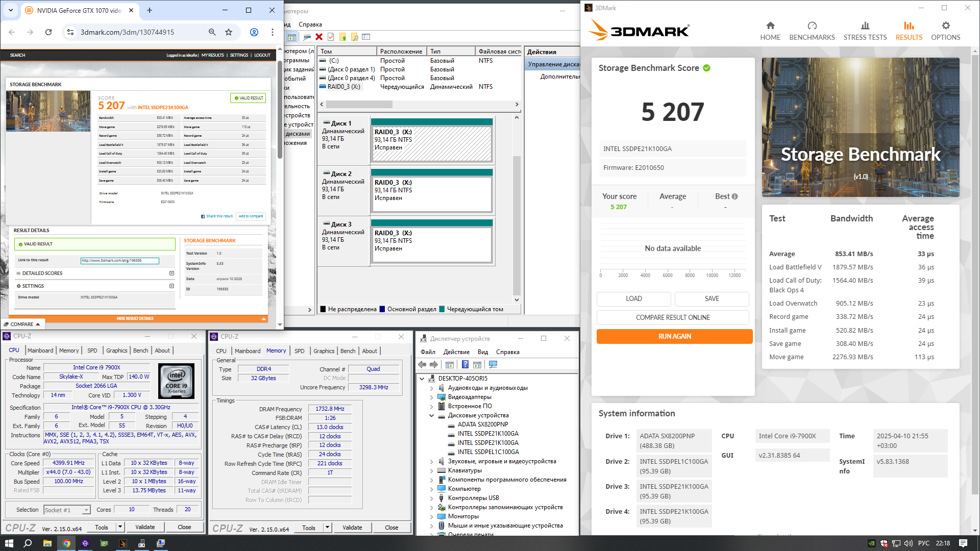Click Back arrow in Device Manager toolbar
980x551 pixels.
point(422,364)
